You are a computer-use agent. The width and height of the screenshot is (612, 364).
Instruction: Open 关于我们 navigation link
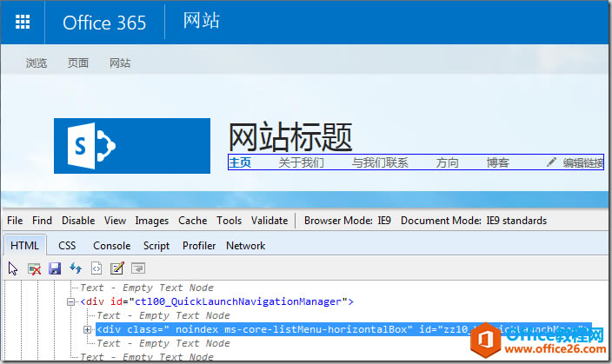coord(301,162)
